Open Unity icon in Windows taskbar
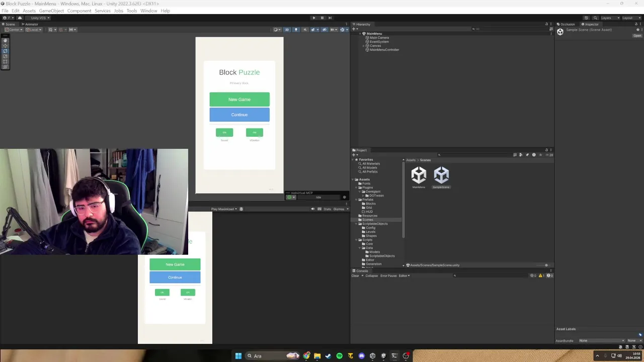 [x=372, y=356]
